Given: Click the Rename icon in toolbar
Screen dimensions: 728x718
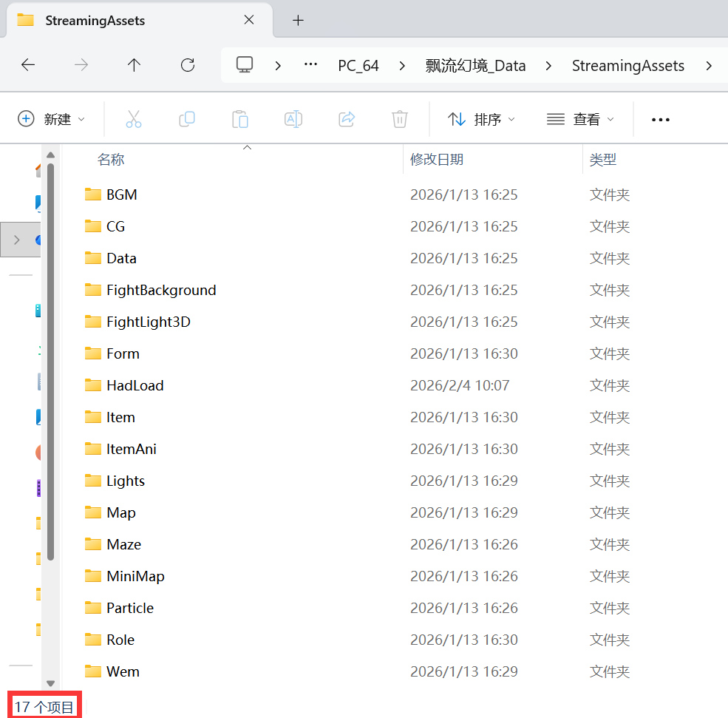Looking at the screenshot, I should pos(293,119).
